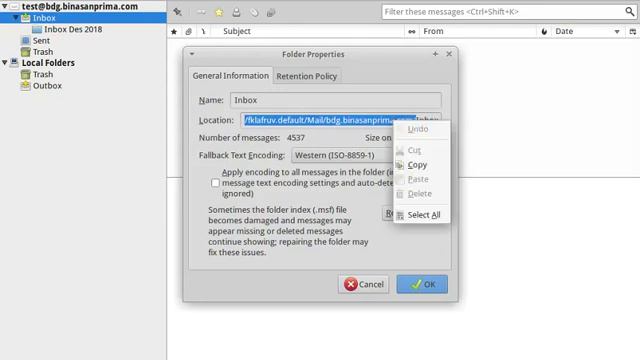Click the search magnifier in filter box

(x=629, y=12)
